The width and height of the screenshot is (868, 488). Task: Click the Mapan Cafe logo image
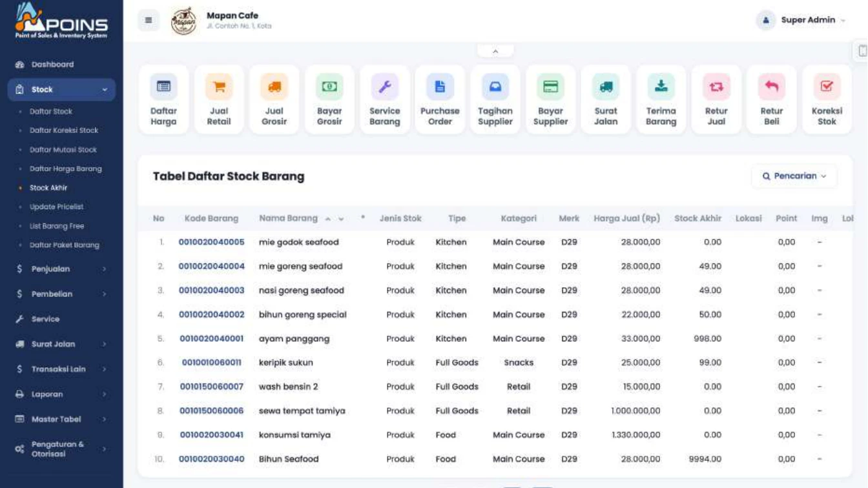point(184,21)
